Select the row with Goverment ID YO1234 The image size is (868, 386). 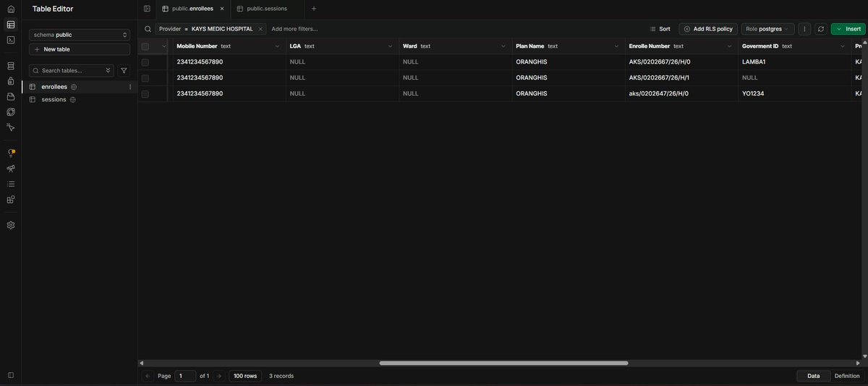pos(145,94)
